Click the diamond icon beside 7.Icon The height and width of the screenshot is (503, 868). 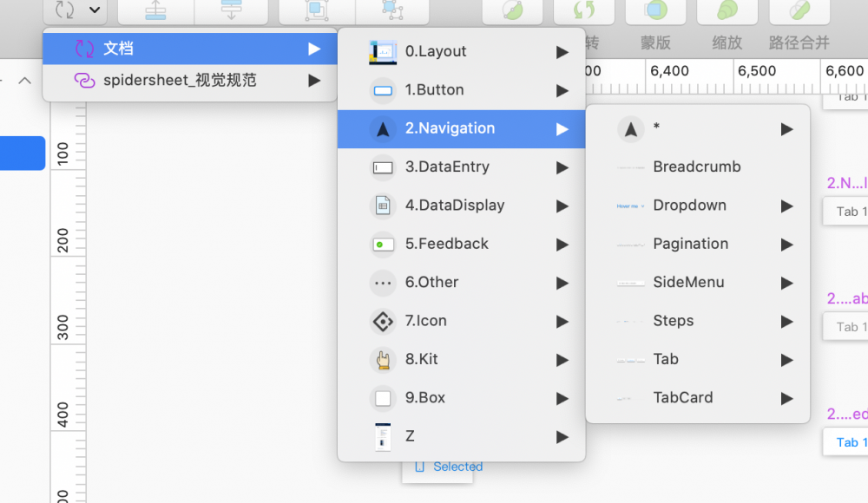tap(383, 322)
